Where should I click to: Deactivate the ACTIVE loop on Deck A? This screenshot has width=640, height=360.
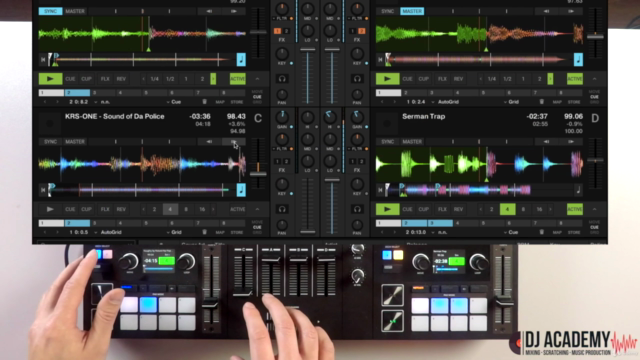238,79
